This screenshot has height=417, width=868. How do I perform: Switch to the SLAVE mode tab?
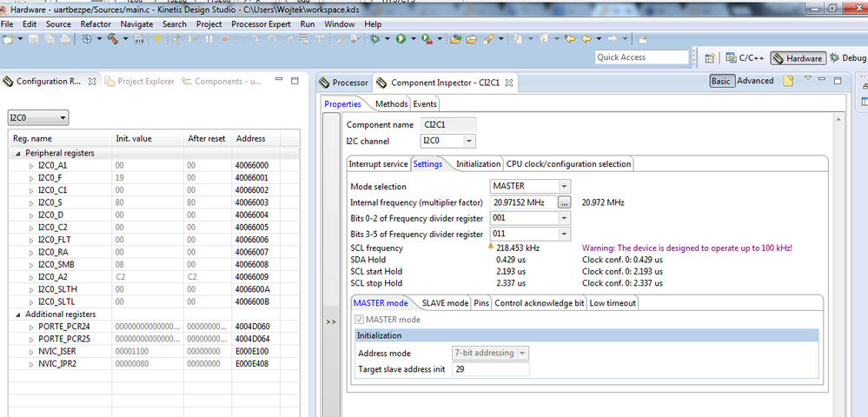pos(445,303)
